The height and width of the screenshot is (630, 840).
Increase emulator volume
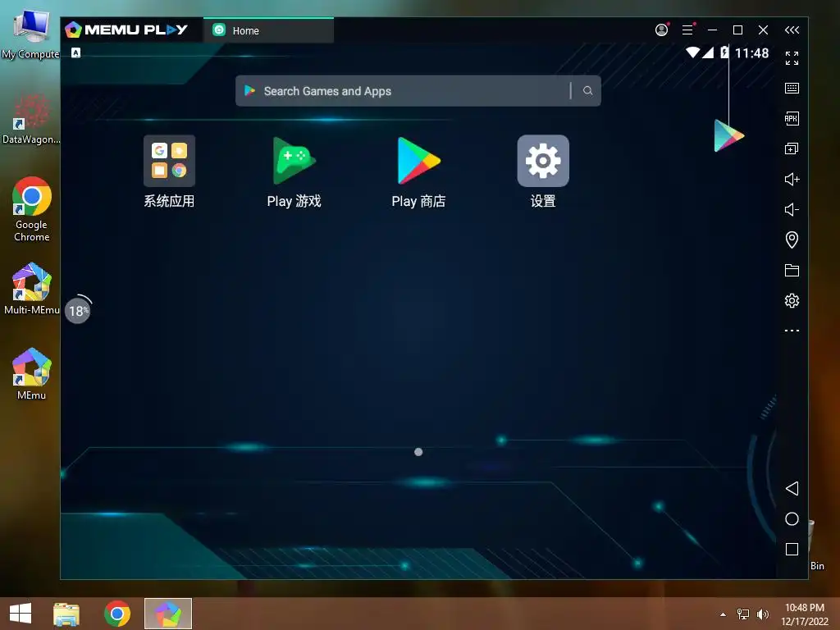792,179
